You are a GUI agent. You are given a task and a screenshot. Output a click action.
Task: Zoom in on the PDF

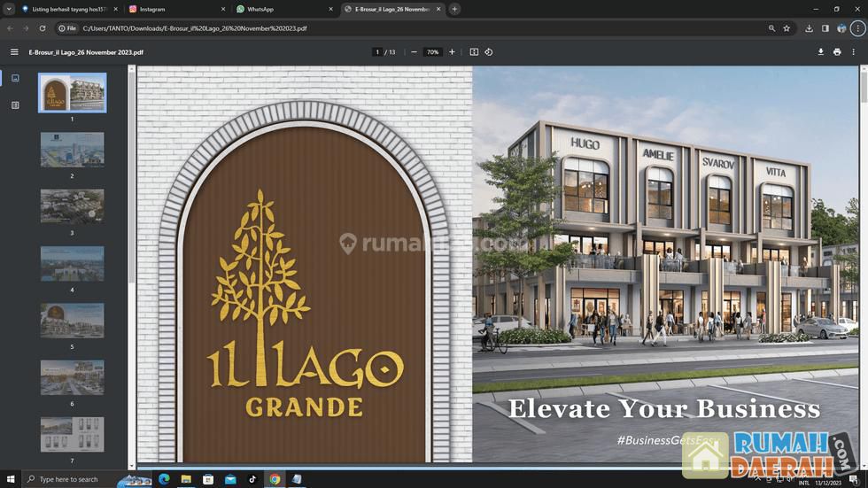click(x=452, y=52)
